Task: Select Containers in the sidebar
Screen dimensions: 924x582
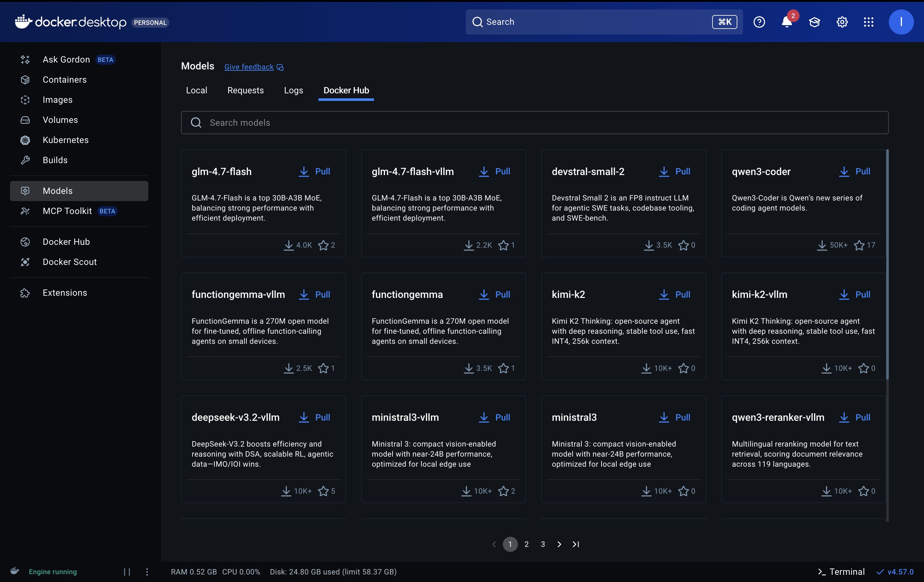Action: click(64, 80)
